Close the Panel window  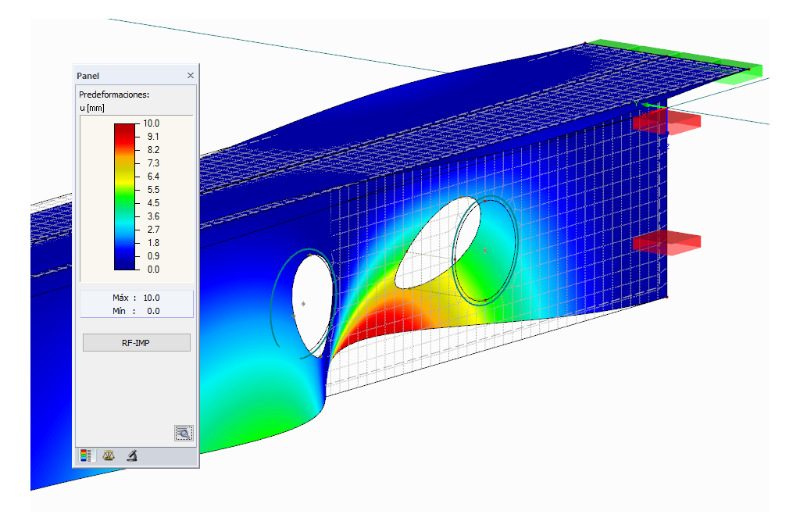(x=191, y=76)
